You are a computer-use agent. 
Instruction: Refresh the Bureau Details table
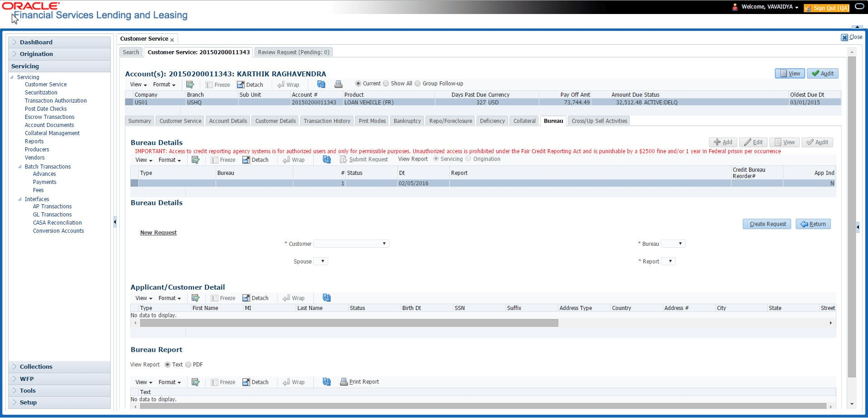[326, 160]
